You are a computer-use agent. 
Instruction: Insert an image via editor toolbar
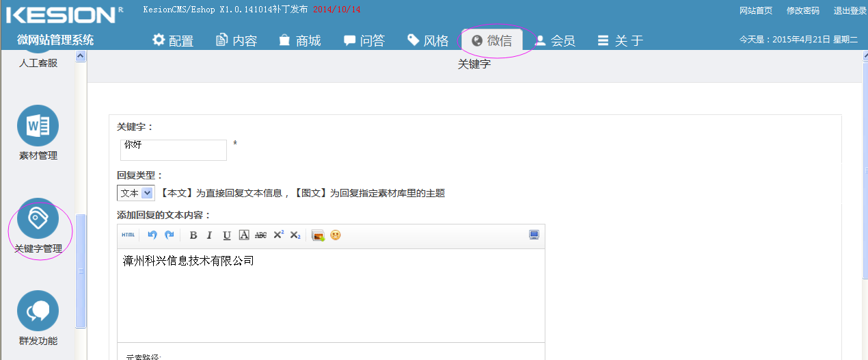point(318,235)
